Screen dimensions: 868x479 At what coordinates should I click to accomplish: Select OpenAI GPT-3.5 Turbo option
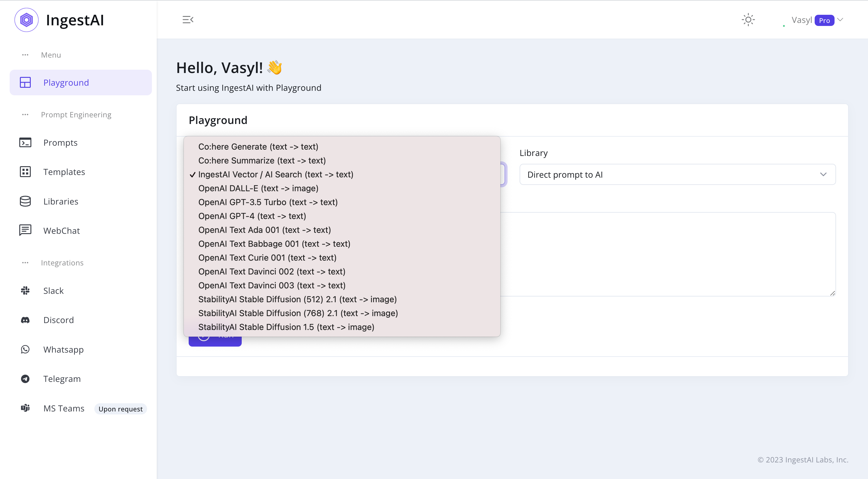click(x=342, y=202)
